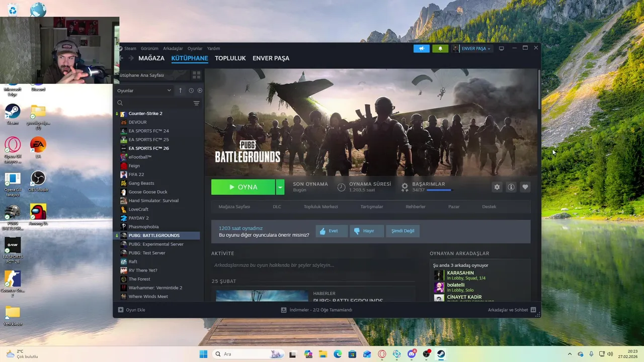Go forward with Steam navigation arrow
Screen dimensions: 644x362
point(131,58)
